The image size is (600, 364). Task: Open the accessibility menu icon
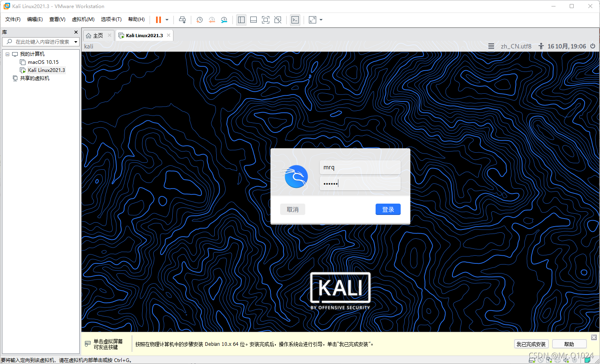pos(541,46)
